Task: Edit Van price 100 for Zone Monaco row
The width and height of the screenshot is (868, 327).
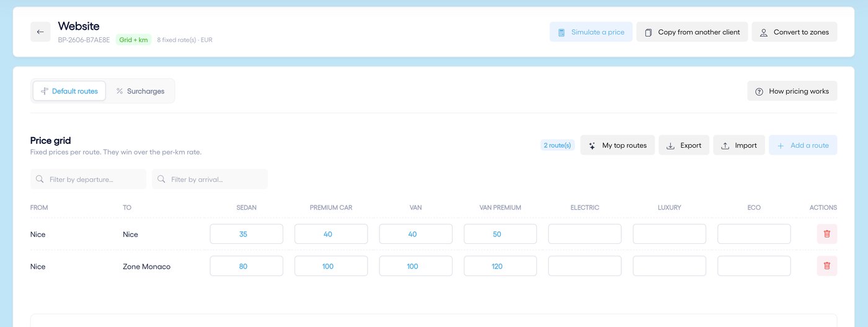Action: (415, 266)
